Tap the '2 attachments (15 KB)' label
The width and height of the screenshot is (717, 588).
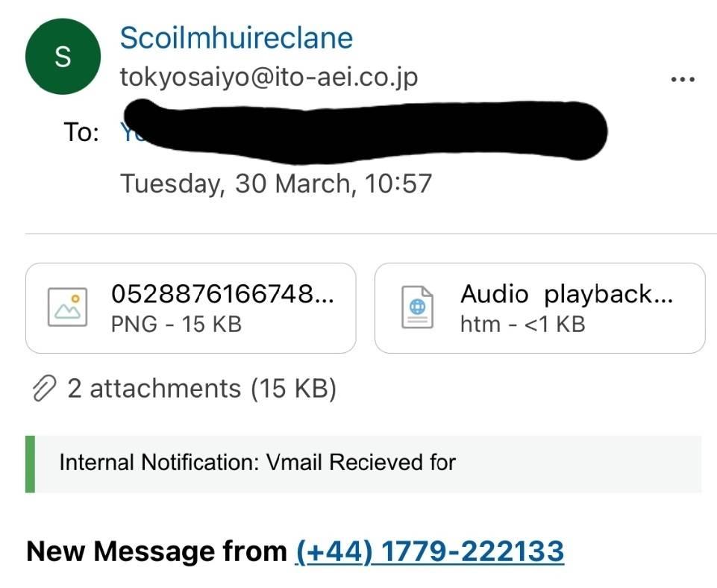[x=201, y=389]
